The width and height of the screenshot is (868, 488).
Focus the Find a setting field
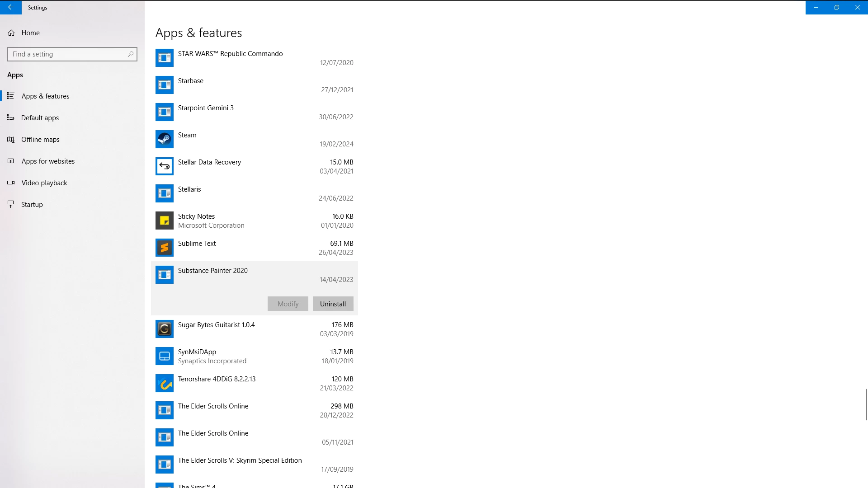pos(68,54)
